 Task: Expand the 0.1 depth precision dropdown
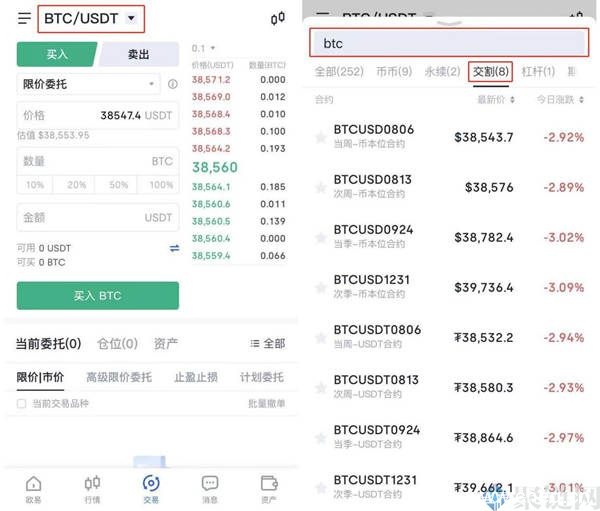(x=203, y=48)
